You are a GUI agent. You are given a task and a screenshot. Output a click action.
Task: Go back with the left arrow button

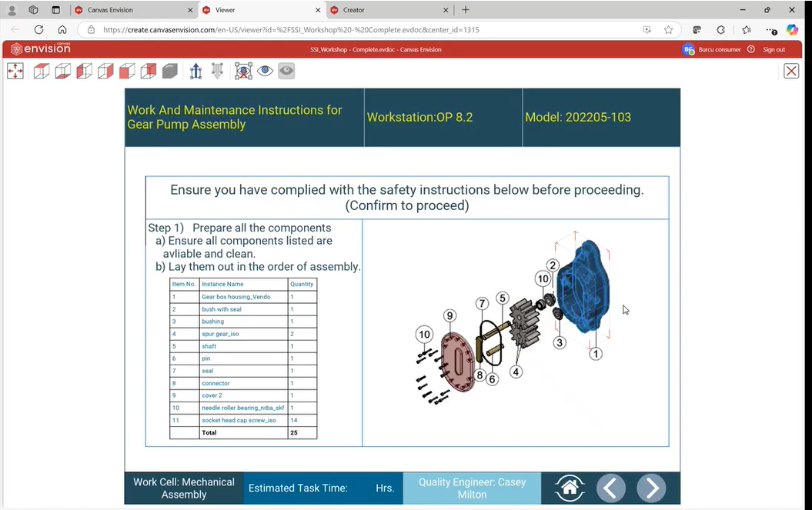611,488
